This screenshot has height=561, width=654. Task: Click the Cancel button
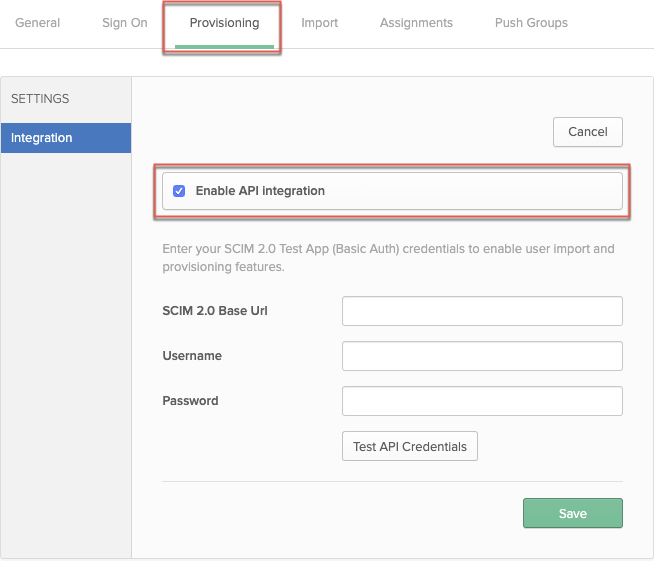588,132
